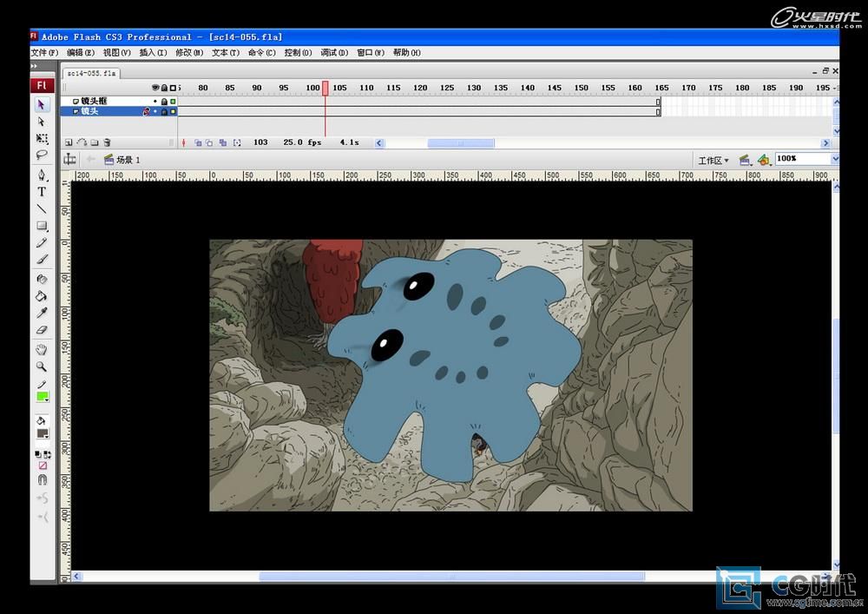The height and width of the screenshot is (614, 868).
Task: Select the Line tool
Action: [x=42, y=208]
